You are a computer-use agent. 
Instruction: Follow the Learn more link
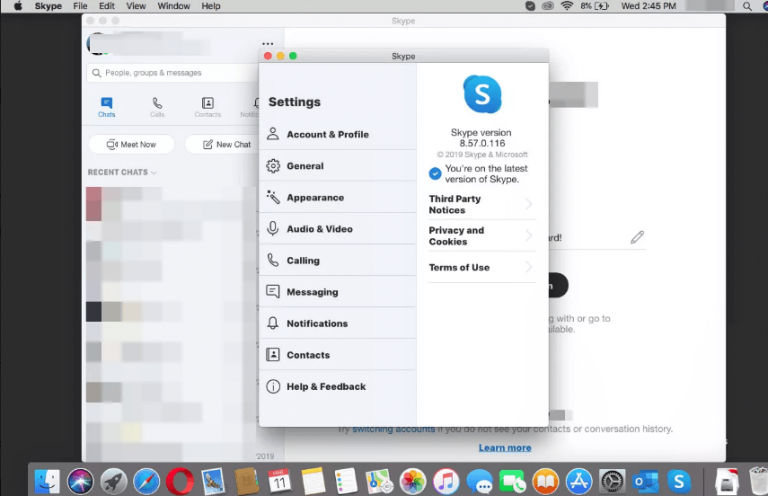pyautogui.click(x=505, y=448)
